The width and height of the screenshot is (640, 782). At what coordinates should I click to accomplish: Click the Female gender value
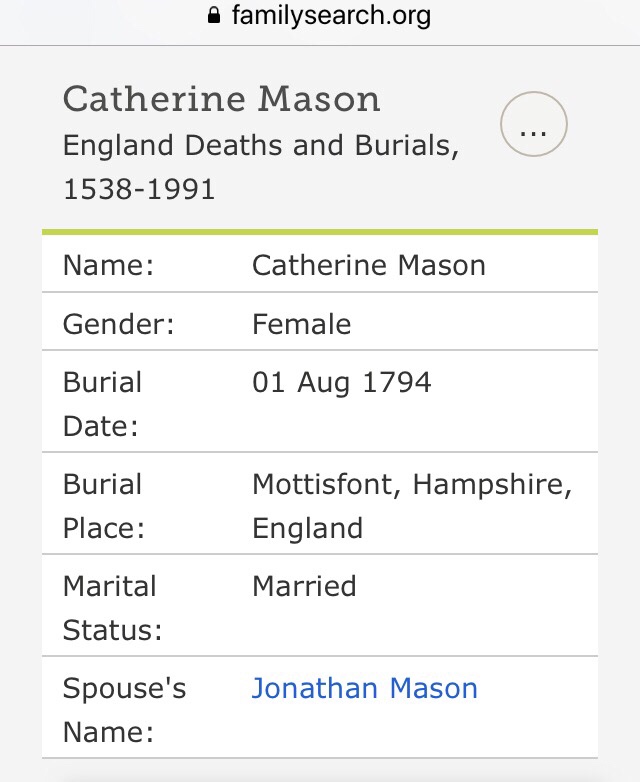pos(301,324)
